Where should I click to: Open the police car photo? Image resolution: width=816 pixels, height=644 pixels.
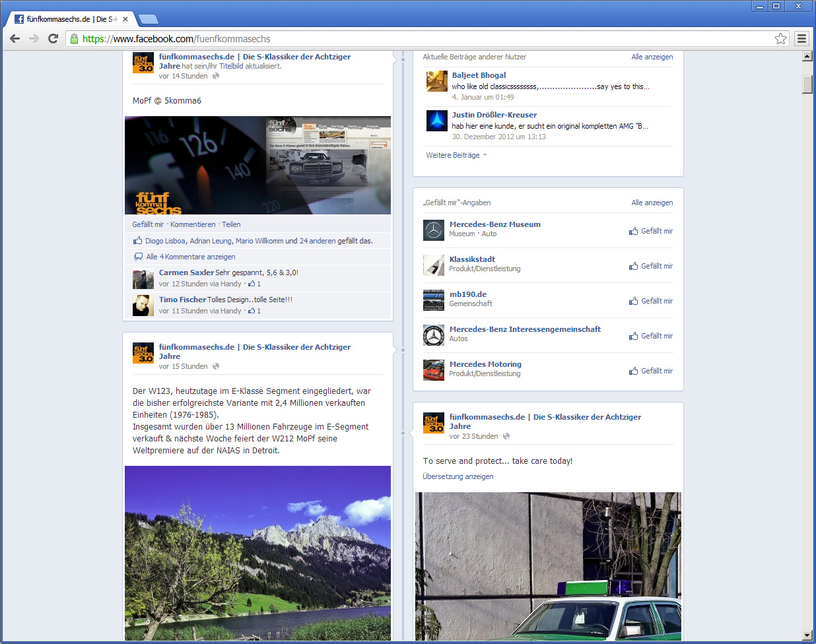[548, 566]
